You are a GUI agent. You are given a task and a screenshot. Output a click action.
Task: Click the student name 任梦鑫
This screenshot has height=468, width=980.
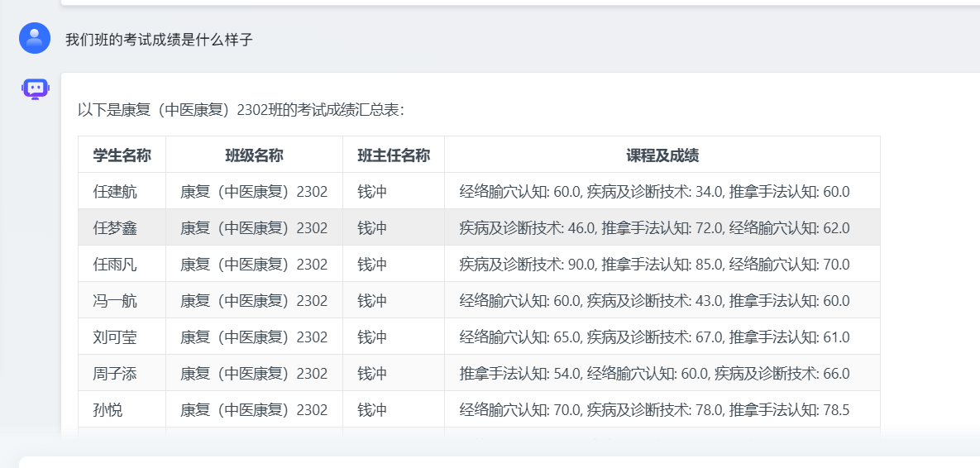[x=115, y=228]
